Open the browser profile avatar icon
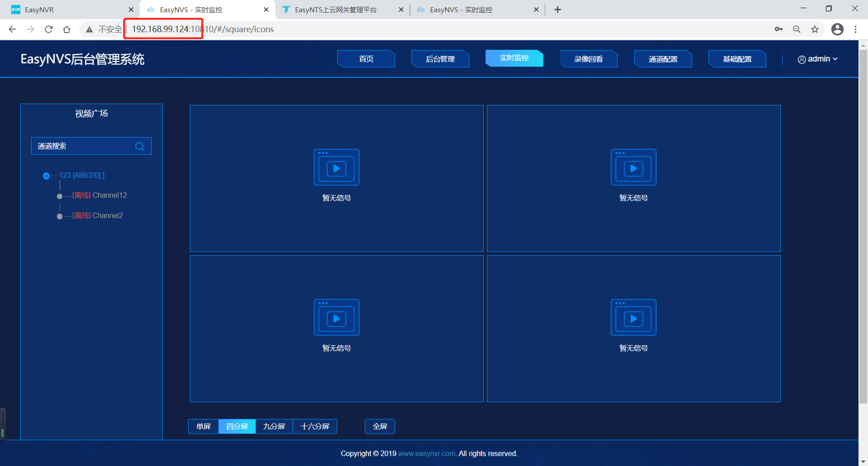 point(837,29)
